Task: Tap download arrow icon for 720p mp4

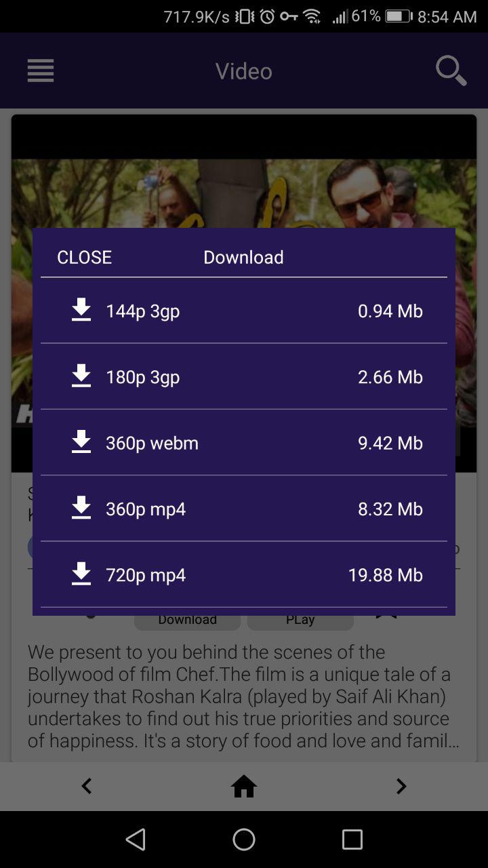Action: pyautogui.click(x=81, y=574)
